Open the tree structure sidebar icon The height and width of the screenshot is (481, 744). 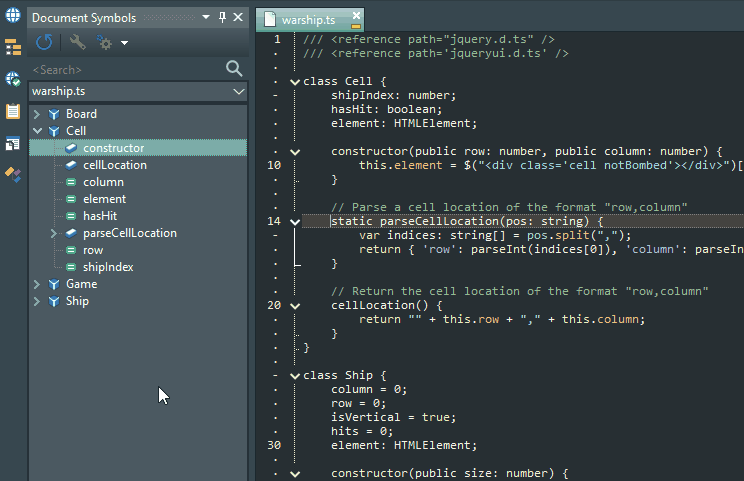[13, 47]
